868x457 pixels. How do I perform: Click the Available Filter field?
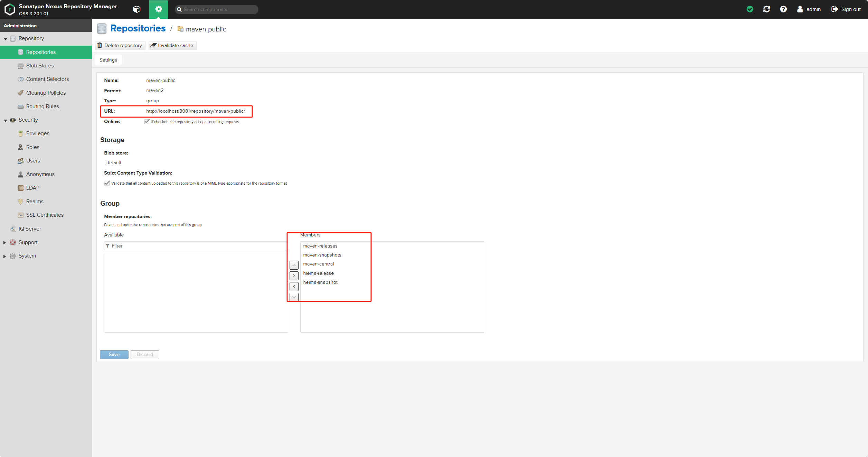pos(196,246)
